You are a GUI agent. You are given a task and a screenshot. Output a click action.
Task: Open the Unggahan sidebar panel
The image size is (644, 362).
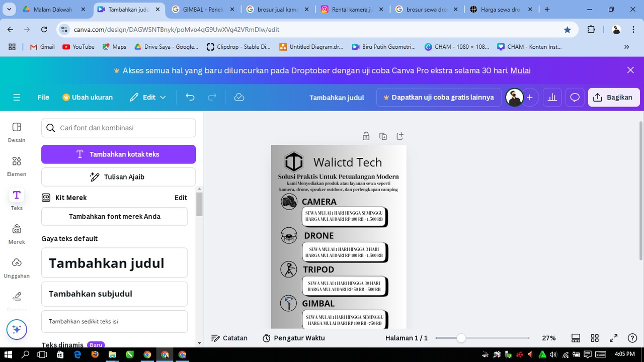17,268
